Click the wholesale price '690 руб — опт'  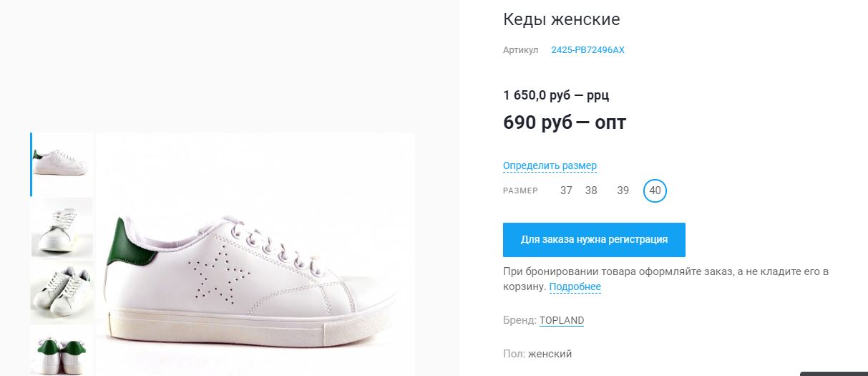click(x=565, y=122)
